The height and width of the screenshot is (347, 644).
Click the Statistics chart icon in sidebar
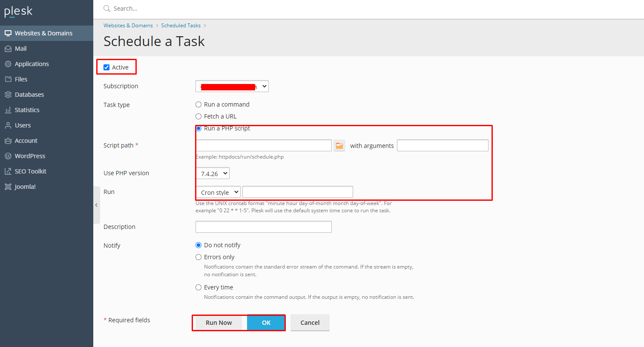pos(8,110)
